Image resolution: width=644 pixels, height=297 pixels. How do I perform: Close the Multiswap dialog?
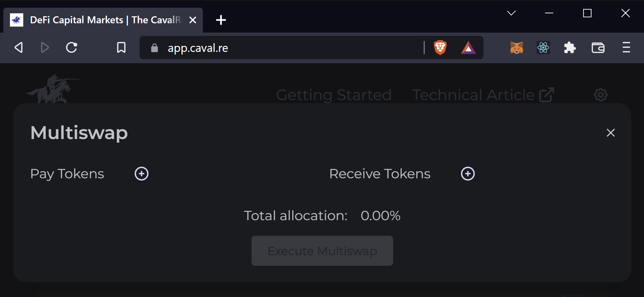(611, 133)
